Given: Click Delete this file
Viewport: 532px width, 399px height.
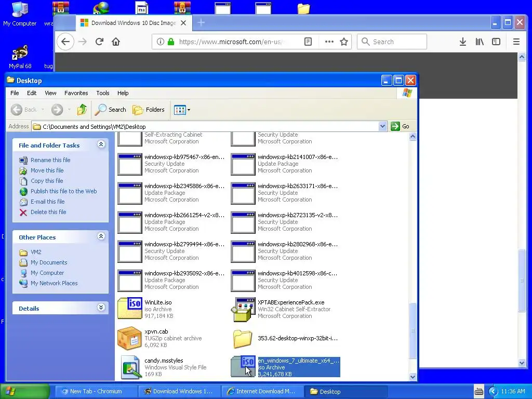Looking at the screenshot, I should (x=48, y=212).
